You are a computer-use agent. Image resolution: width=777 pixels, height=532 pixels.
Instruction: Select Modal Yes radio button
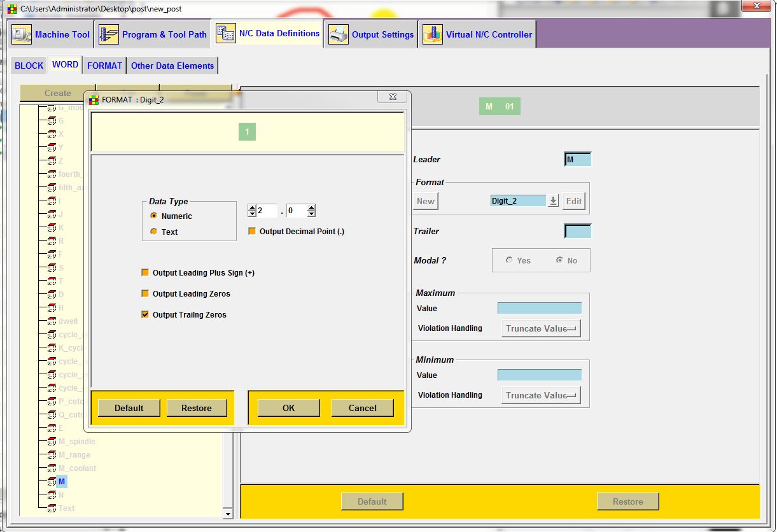click(x=509, y=260)
